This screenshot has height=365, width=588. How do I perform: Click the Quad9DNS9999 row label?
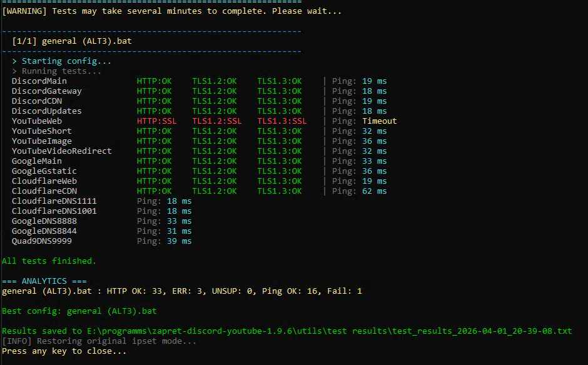point(41,241)
